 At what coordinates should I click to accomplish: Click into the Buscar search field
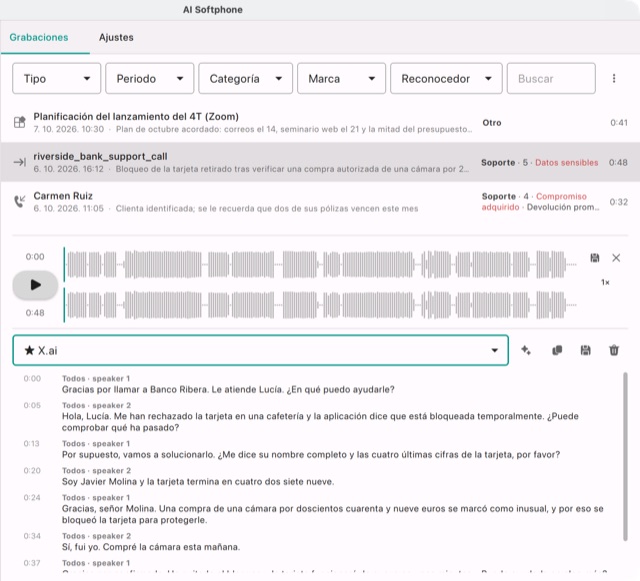pos(551,78)
